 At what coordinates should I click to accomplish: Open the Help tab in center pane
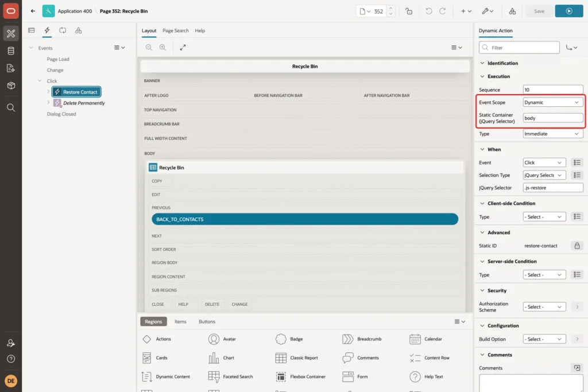tap(200, 31)
